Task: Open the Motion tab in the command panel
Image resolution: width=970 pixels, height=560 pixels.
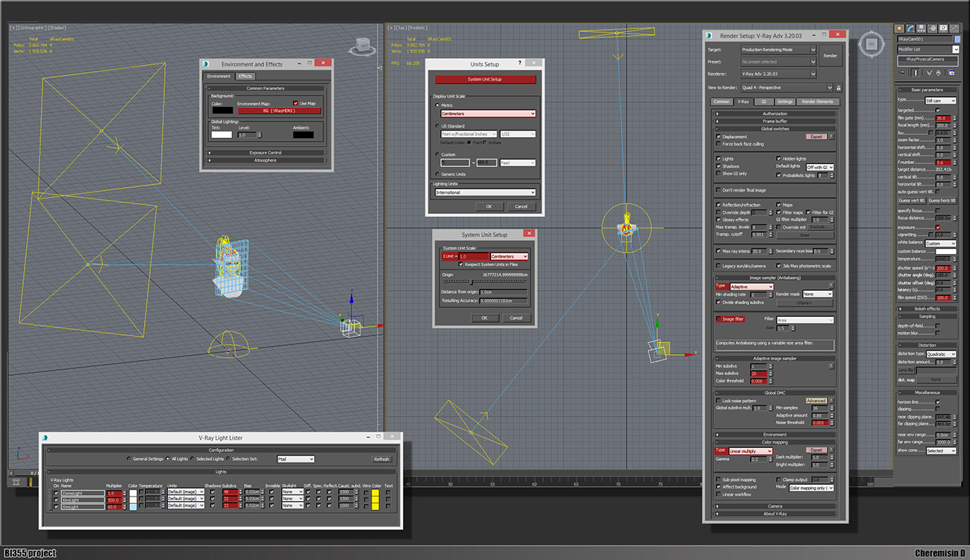Action: tap(932, 28)
